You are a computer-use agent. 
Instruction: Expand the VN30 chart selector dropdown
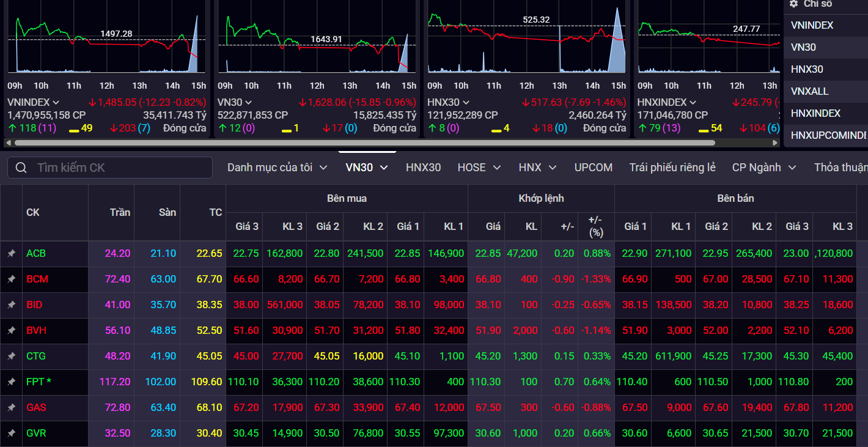point(248,103)
